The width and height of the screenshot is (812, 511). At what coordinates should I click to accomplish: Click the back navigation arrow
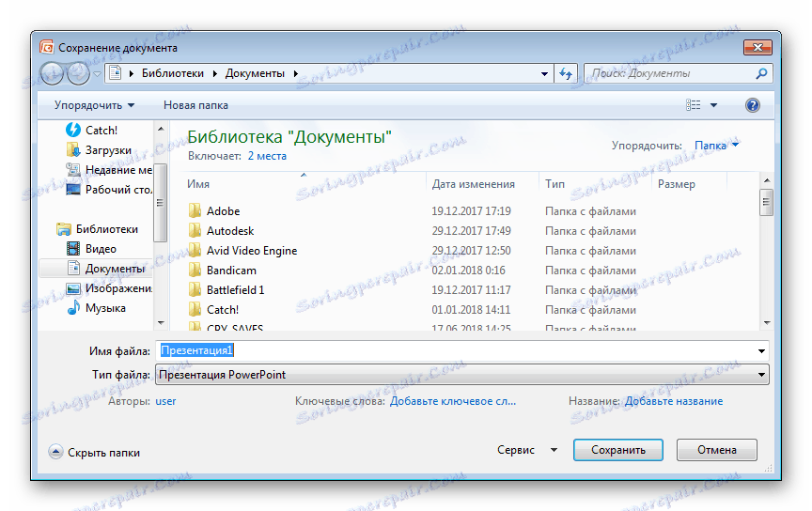(53, 73)
